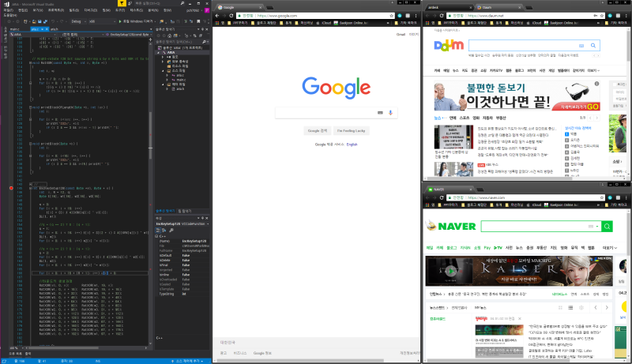
Task: Click the reload button in the Daum window
Action: click(x=442, y=16)
